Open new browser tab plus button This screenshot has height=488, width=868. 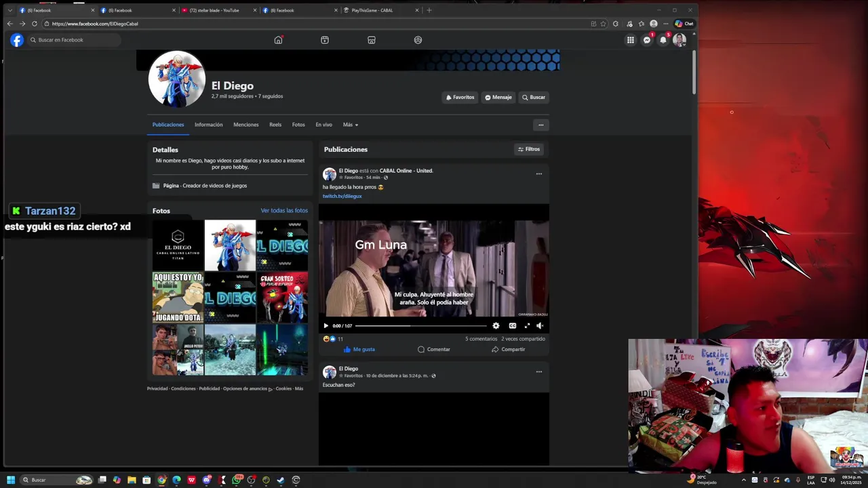[x=429, y=10]
